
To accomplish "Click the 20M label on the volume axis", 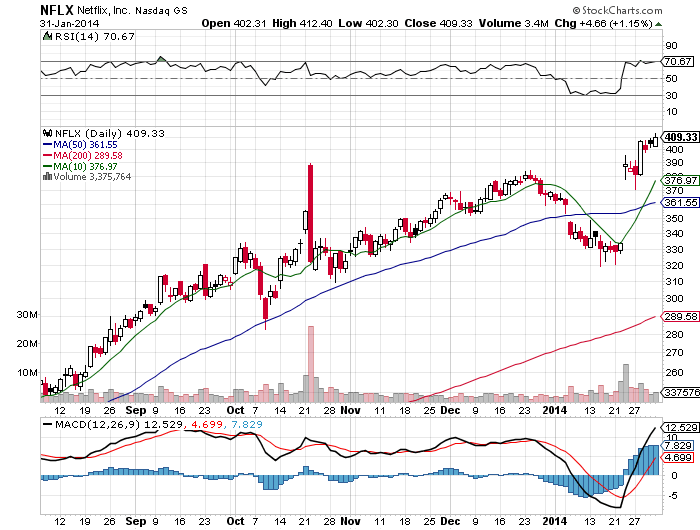I will coord(27,344).
